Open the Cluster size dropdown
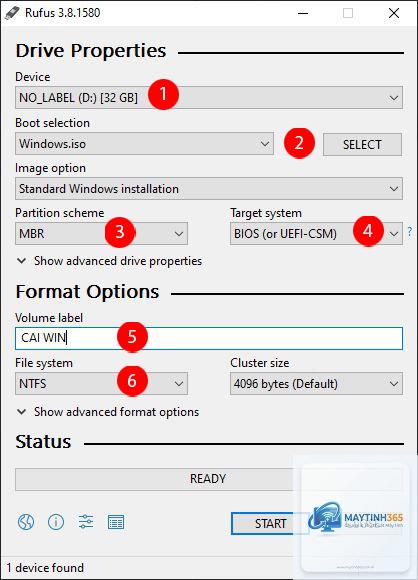This screenshot has height=580, width=418. (x=316, y=384)
